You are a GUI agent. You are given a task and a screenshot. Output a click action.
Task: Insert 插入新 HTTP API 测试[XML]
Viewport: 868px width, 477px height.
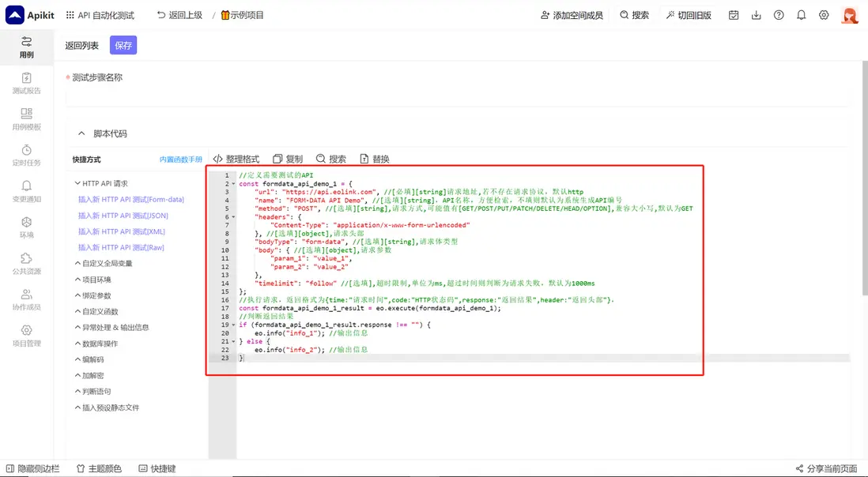tap(121, 231)
